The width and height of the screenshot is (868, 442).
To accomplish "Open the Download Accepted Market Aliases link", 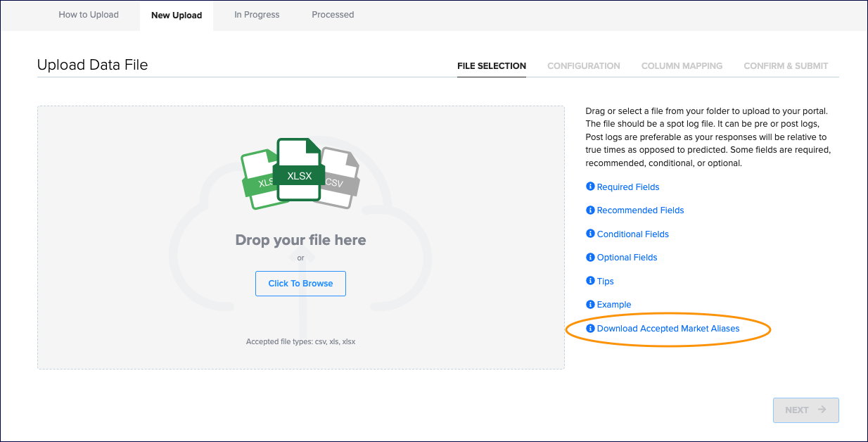I will click(668, 329).
